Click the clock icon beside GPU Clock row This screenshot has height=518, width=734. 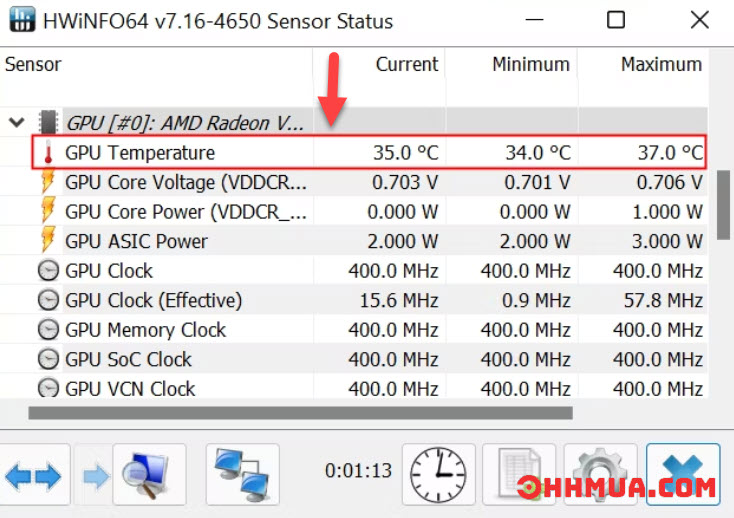pos(48,270)
